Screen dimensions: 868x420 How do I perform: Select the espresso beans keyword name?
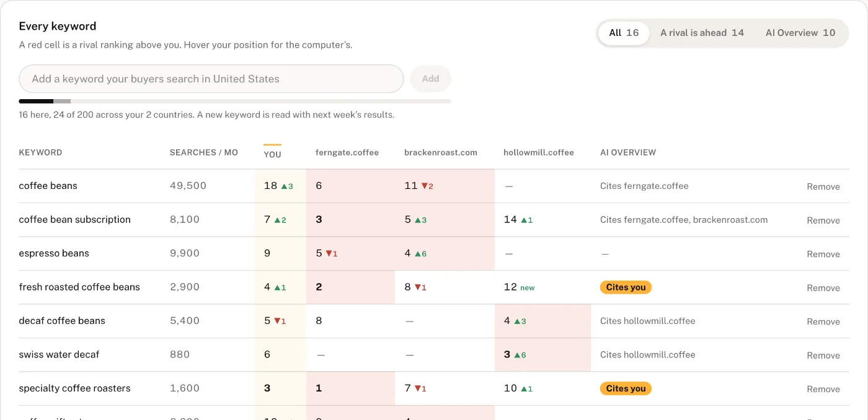point(54,253)
